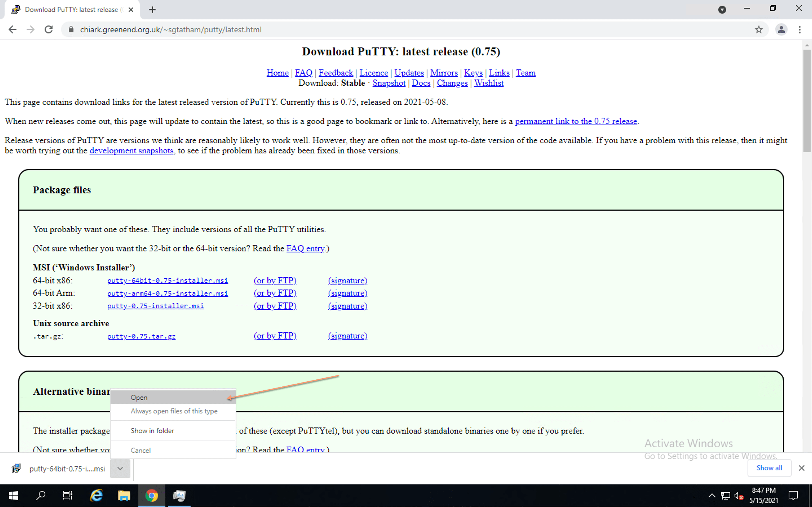Show hidden system tray icons
The height and width of the screenshot is (507, 812).
coord(711,496)
